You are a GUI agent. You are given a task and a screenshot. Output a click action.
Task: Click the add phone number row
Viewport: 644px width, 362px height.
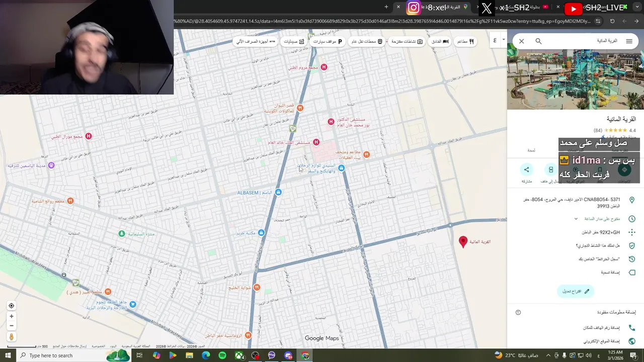click(x=576, y=328)
